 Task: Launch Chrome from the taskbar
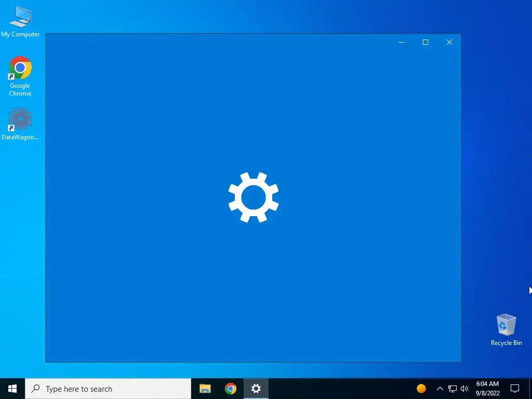[230, 389]
